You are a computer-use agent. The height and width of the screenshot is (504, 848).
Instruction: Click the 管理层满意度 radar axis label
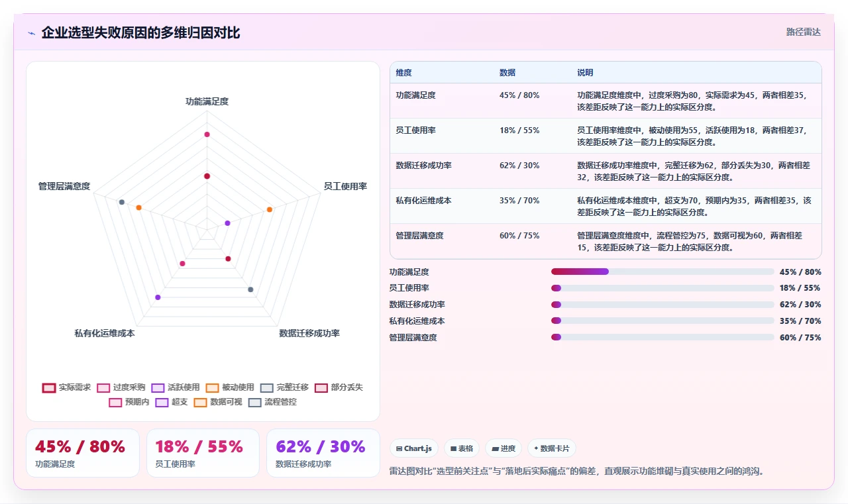pos(64,187)
